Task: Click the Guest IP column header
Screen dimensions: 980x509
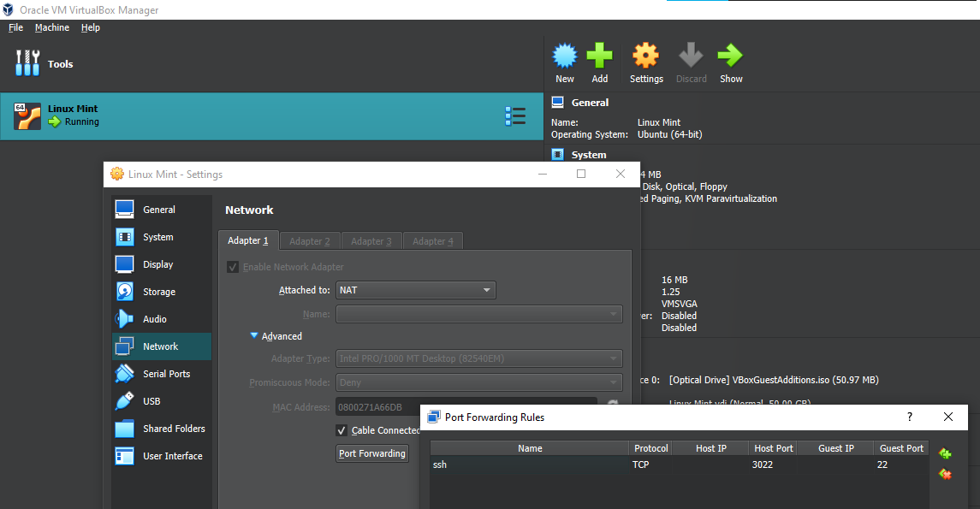Action: coord(836,448)
